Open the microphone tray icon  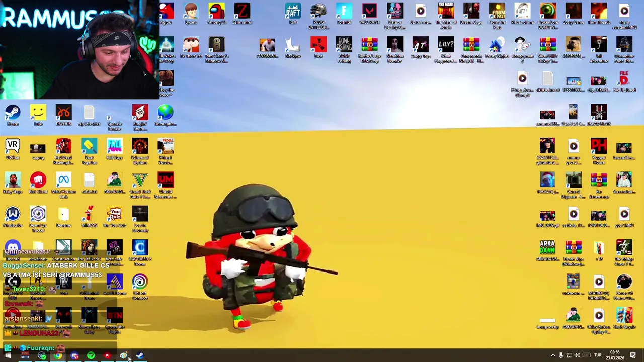click(561, 356)
